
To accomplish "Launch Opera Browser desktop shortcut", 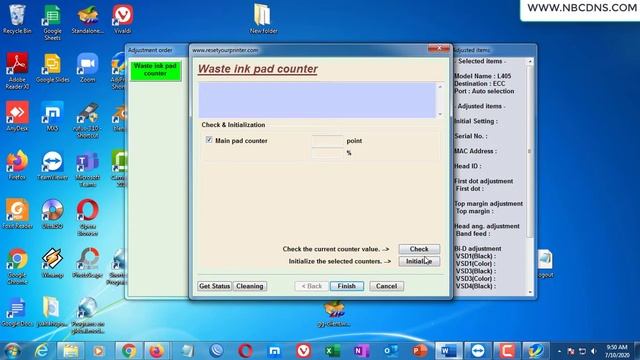I will 87,218.
